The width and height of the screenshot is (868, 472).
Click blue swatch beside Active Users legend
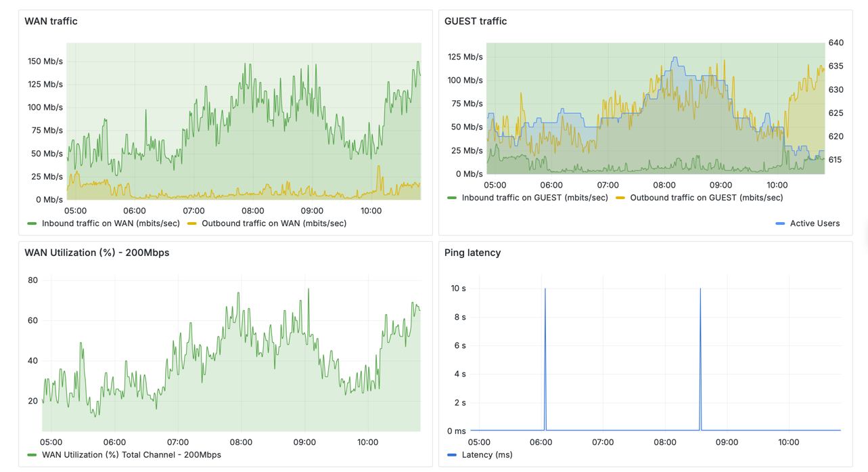[780, 223]
